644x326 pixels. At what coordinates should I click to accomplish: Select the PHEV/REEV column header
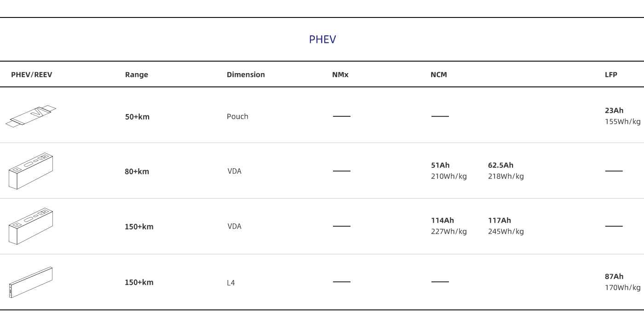(x=31, y=74)
